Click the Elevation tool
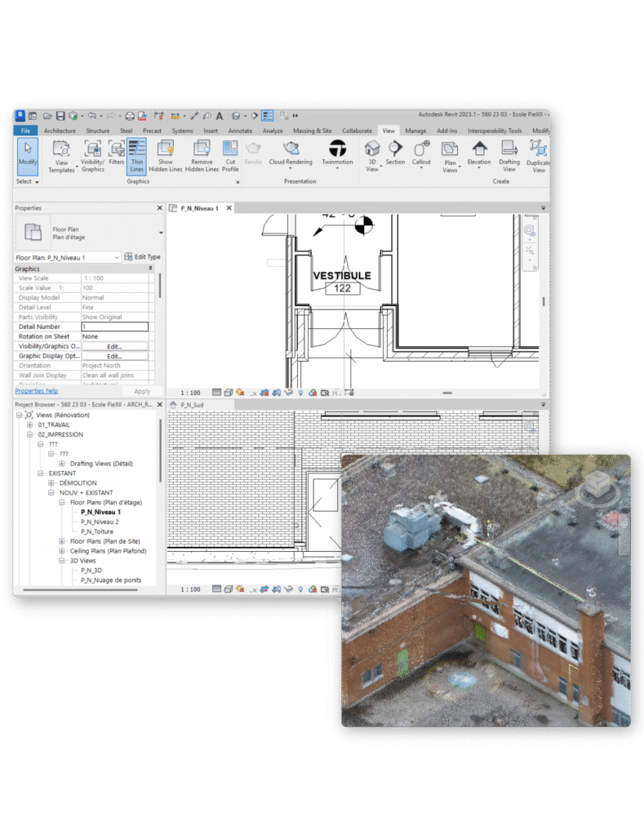Image resolution: width=644 pixels, height=836 pixels. click(x=479, y=153)
